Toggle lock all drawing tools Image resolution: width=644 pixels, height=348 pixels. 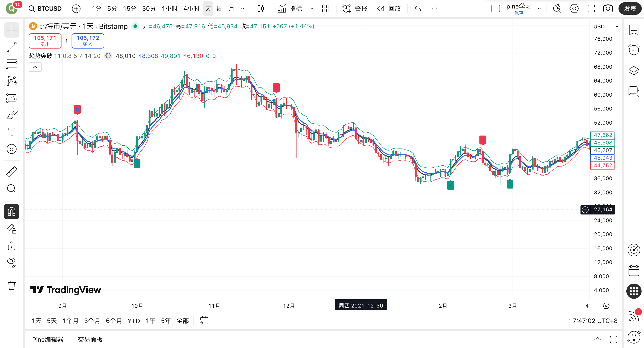pos(11,246)
